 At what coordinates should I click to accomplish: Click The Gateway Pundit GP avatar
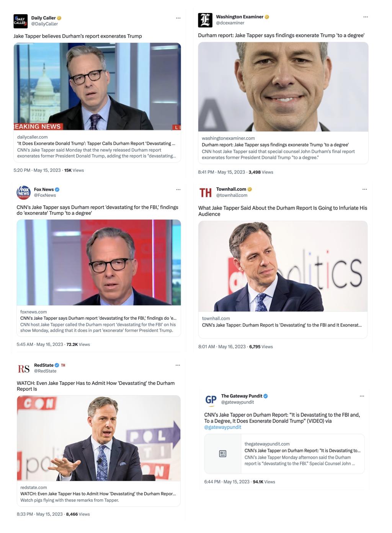click(x=211, y=400)
